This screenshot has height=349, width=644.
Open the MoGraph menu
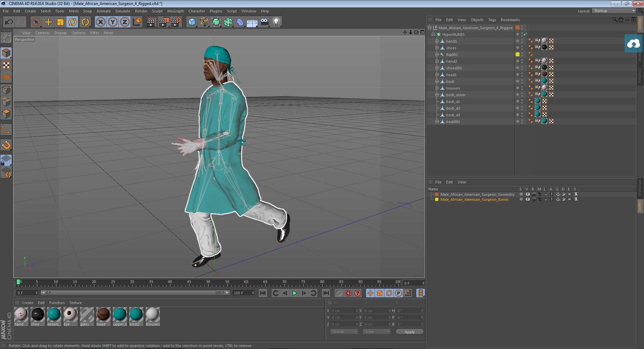pyautogui.click(x=175, y=11)
